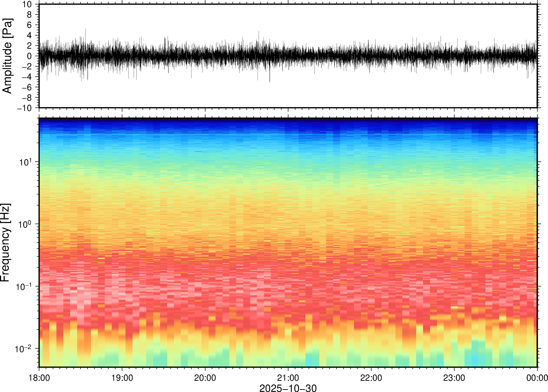Image resolution: width=548 pixels, height=392 pixels.
Task: Click the -10 amplitude tick label
Action: [24, 108]
